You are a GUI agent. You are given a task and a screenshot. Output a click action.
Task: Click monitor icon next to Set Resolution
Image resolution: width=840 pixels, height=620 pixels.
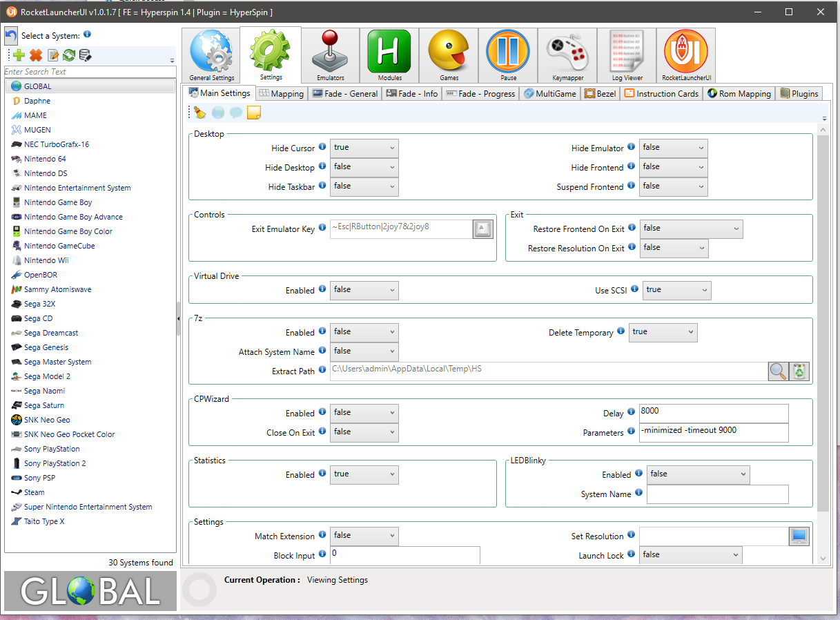799,536
